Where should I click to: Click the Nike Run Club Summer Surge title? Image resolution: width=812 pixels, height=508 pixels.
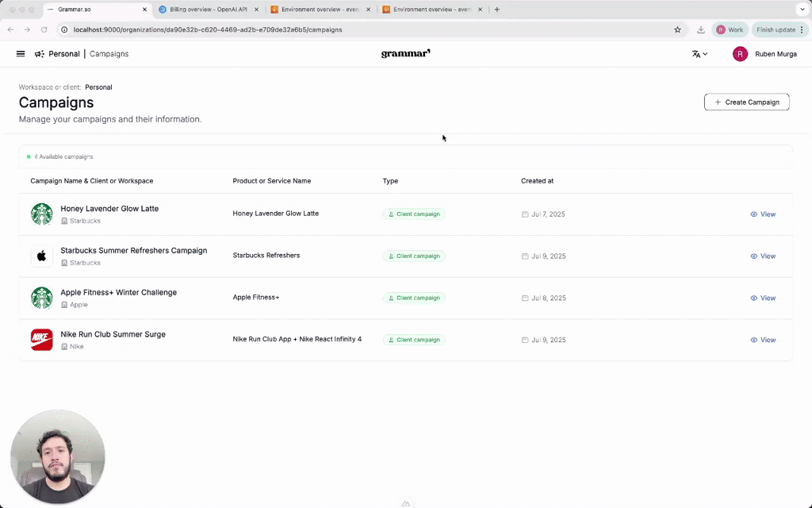[113, 334]
